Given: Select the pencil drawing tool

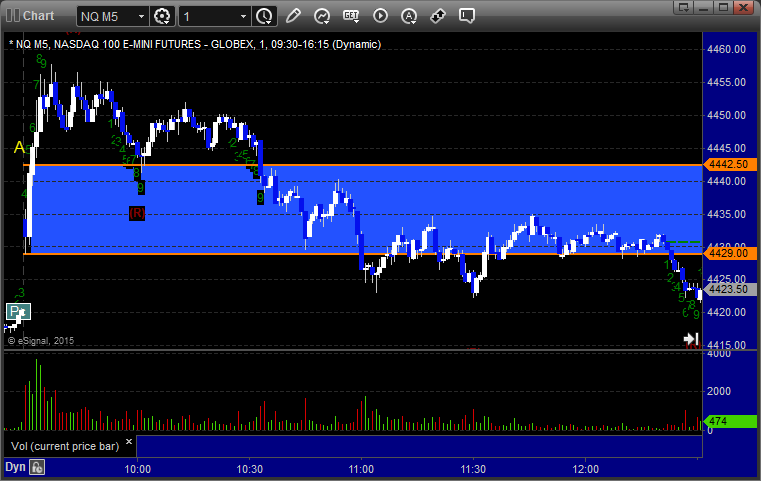Looking at the screenshot, I should (x=293, y=16).
